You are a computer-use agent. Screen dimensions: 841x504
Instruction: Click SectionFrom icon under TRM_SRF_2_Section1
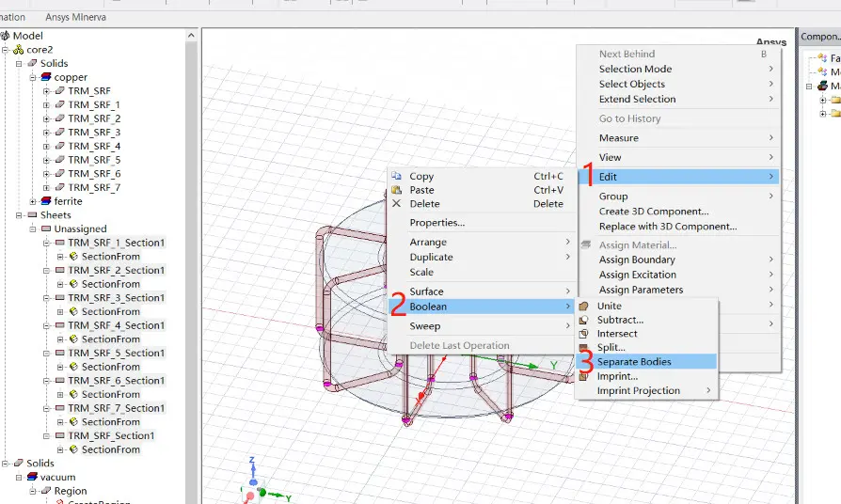[x=74, y=284]
